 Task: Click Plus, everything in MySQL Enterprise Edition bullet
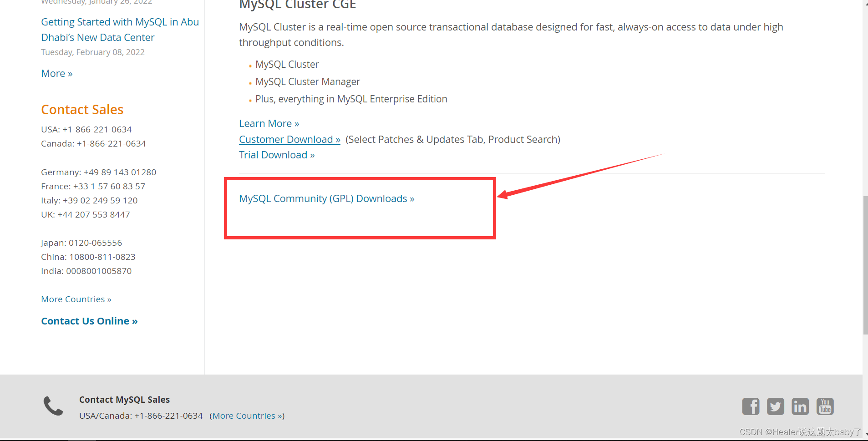click(351, 99)
